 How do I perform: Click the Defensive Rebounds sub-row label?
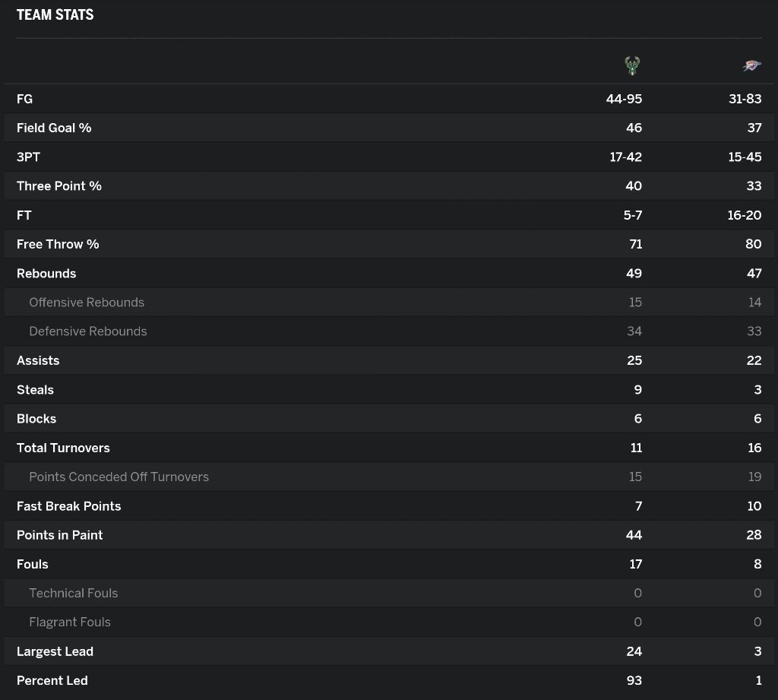(x=88, y=331)
